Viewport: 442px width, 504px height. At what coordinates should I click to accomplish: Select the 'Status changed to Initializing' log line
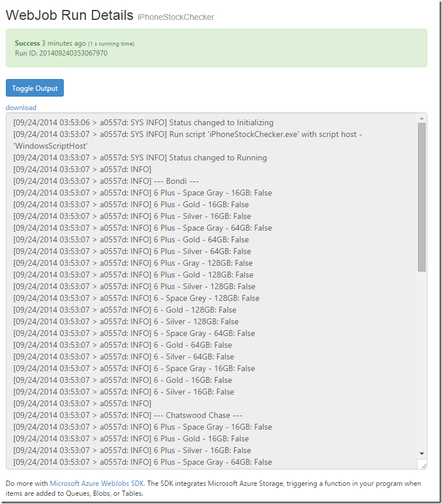click(x=143, y=122)
